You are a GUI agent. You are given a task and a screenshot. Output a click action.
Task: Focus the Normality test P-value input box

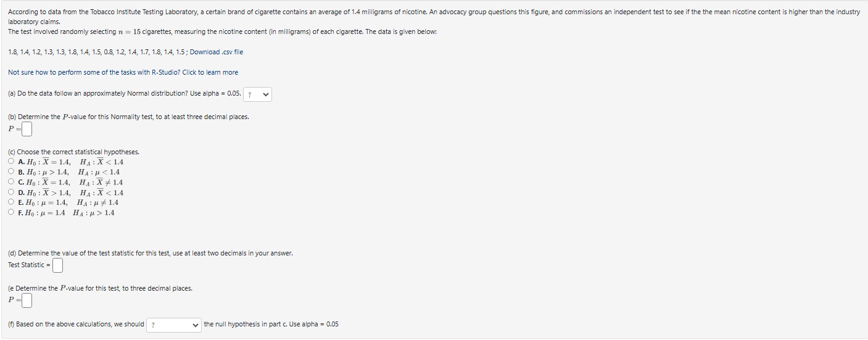click(x=27, y=130)
